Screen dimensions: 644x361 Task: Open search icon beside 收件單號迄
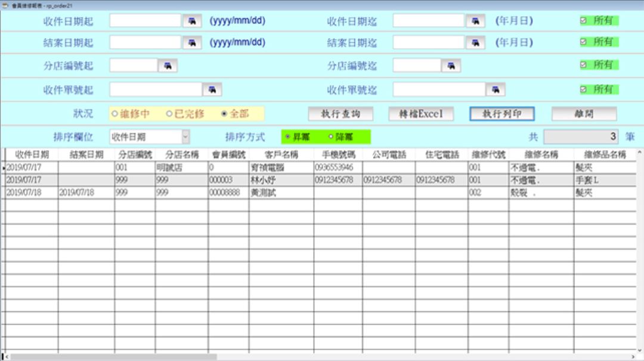(495, 90)
